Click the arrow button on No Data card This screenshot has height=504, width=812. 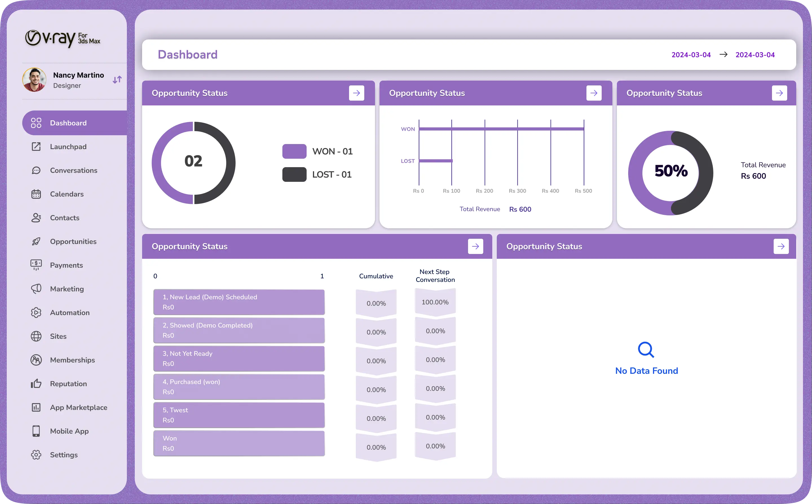(781, 246)
